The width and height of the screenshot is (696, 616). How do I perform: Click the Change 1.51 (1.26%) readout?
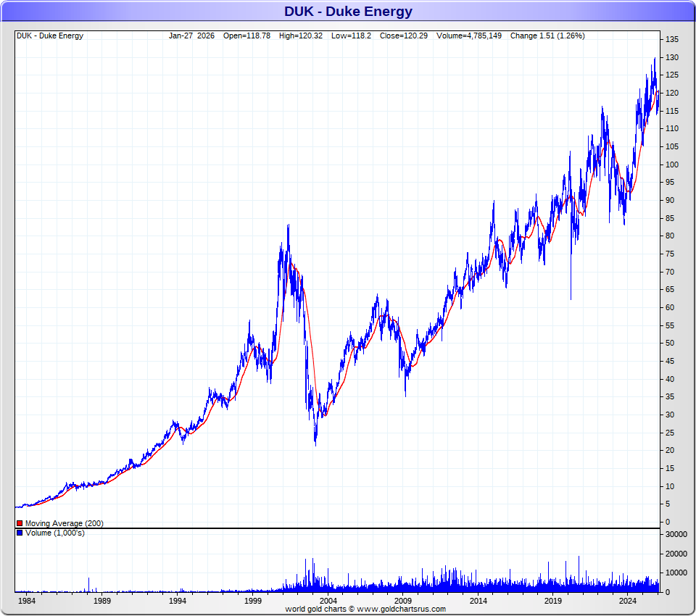[x=547, y=36]
